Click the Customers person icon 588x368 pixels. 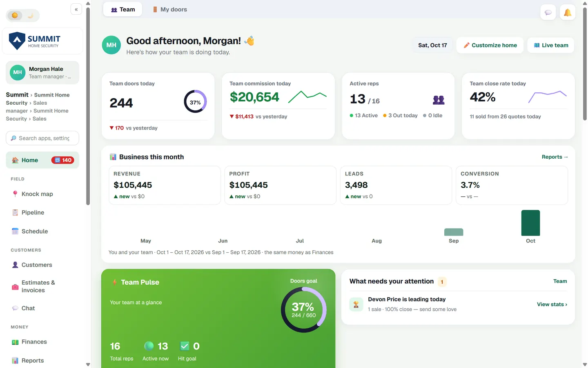(x=15, y=265)
